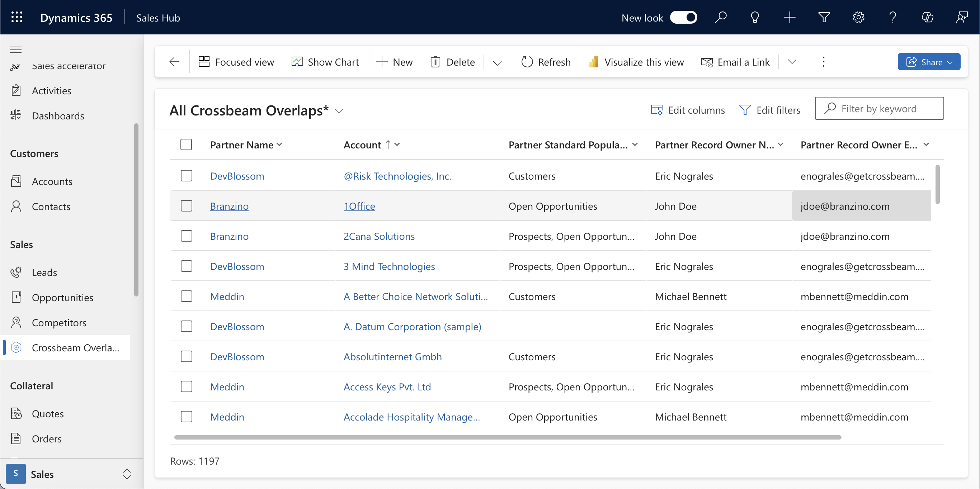Open Opportunities in the sidebar

click(x=62, y=297)
